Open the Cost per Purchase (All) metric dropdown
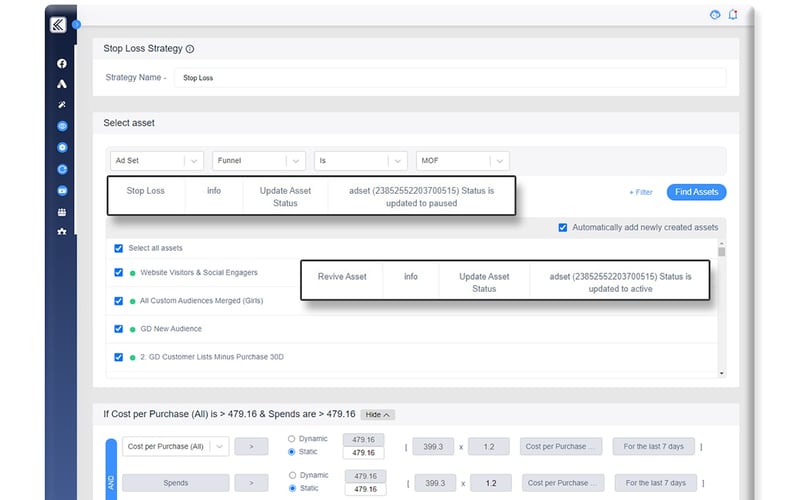Image resolution: width=800 pixels, height=500 pixels. coord(176,446)
